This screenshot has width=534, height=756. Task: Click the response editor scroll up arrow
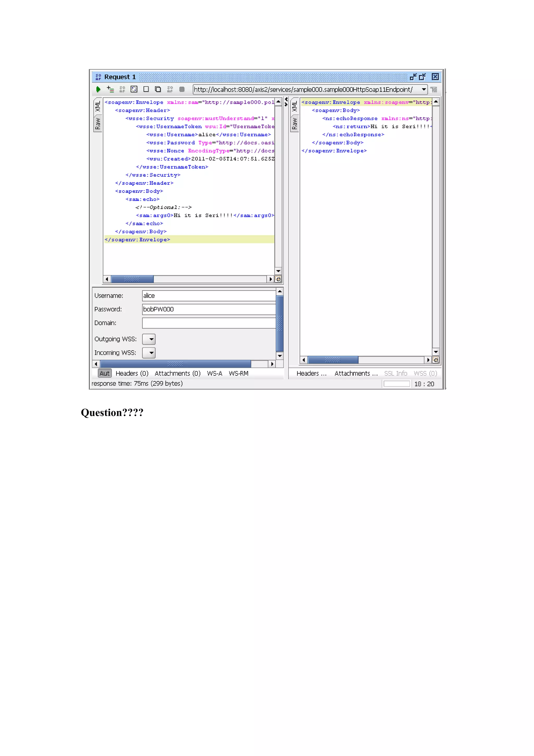click(x=436, y=102)
